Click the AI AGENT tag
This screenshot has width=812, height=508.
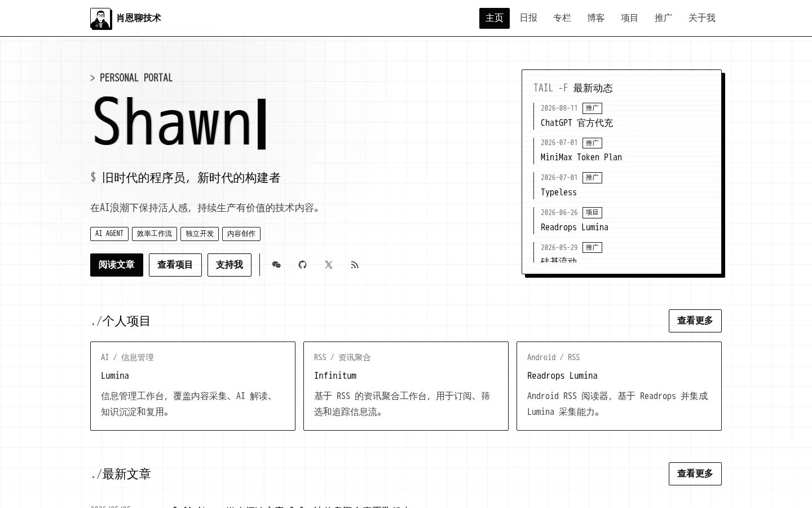[x=109, y=234]
